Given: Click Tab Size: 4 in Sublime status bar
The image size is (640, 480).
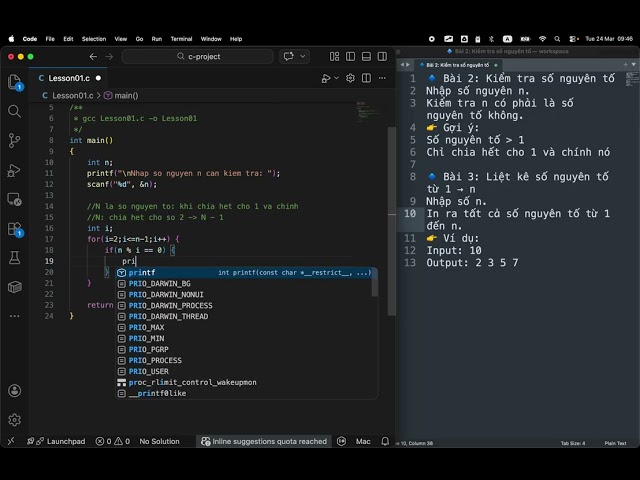Looking at the screenshot, I should [x=573, y=443].
